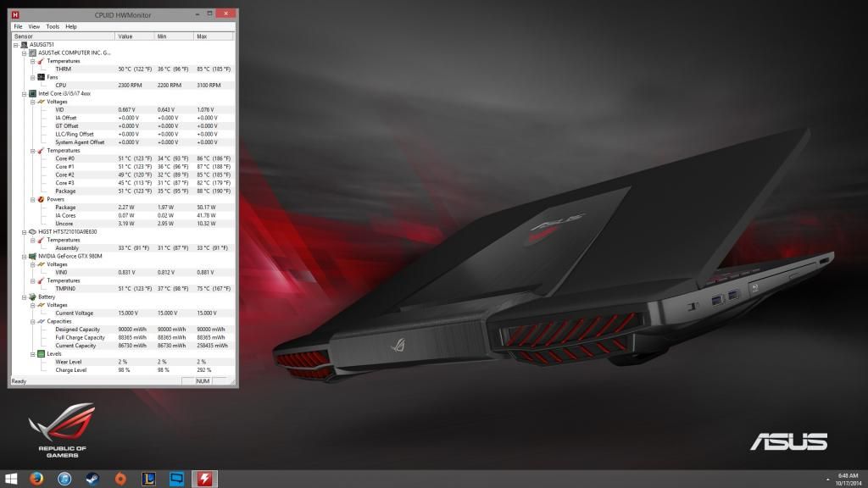Open the File menu
868x488 pixels.
pos(19,26)
